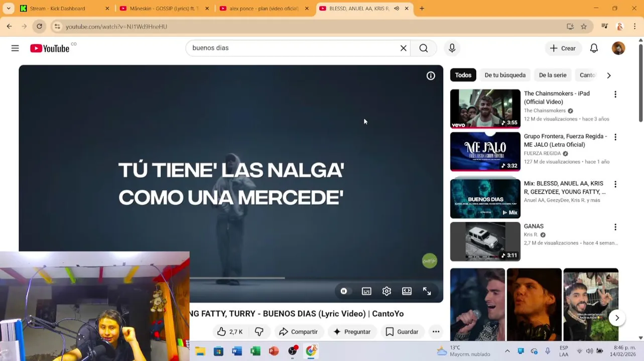Screen dimensions: 644x361
Task: Launch Word from the taskbar
Action: (237, 351)
